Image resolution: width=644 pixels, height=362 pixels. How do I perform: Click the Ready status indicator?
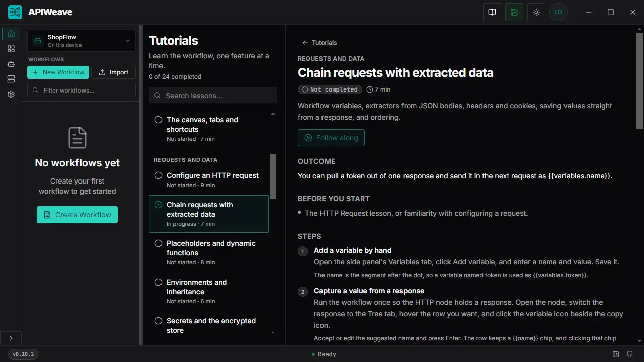tap(324, 354)
